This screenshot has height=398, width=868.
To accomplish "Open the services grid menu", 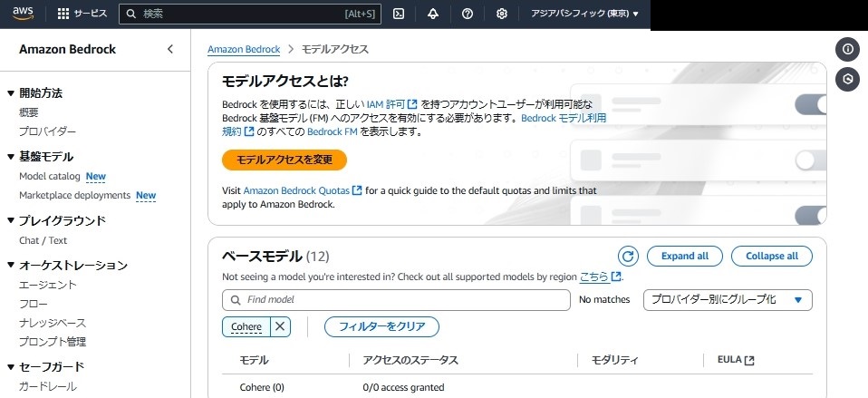I will 82,14.
